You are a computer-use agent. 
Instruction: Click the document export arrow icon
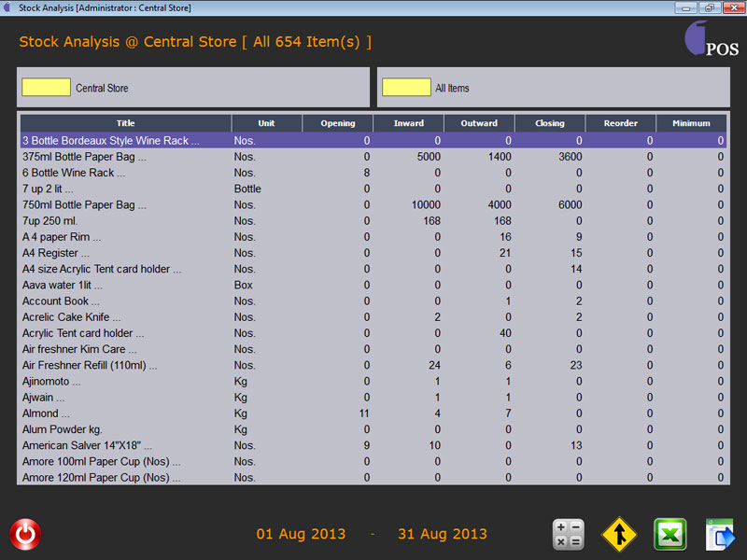pos(720,535)
